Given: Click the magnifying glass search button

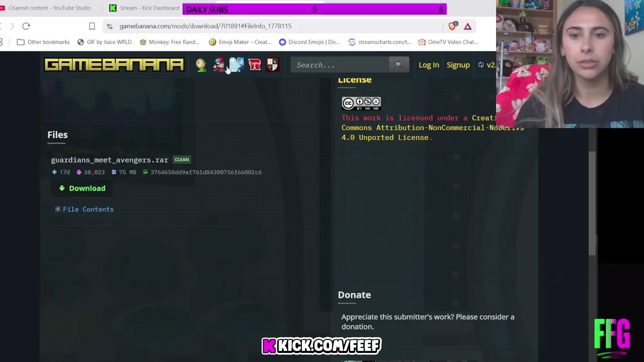Looking at the screenshot, I should coord(399,65).
